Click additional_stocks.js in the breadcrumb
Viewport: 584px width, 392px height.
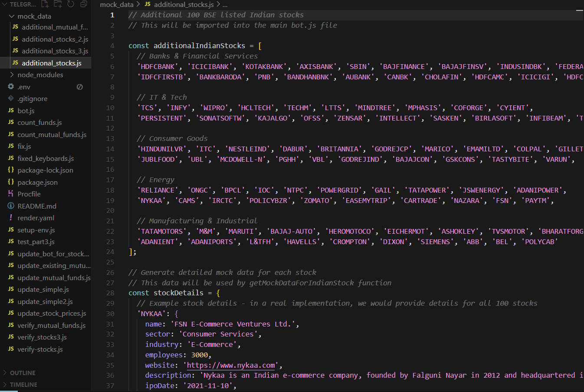pos(184,4)
